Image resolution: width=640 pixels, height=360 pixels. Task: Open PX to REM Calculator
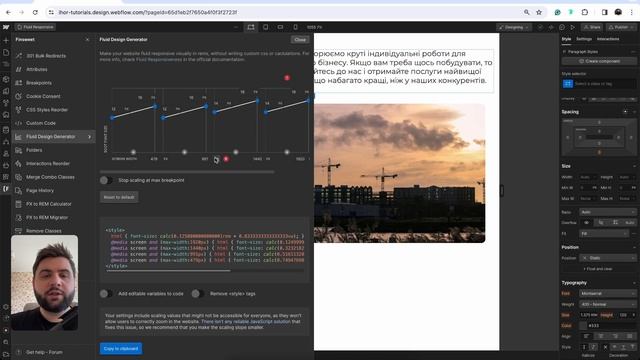pos(53,204)
